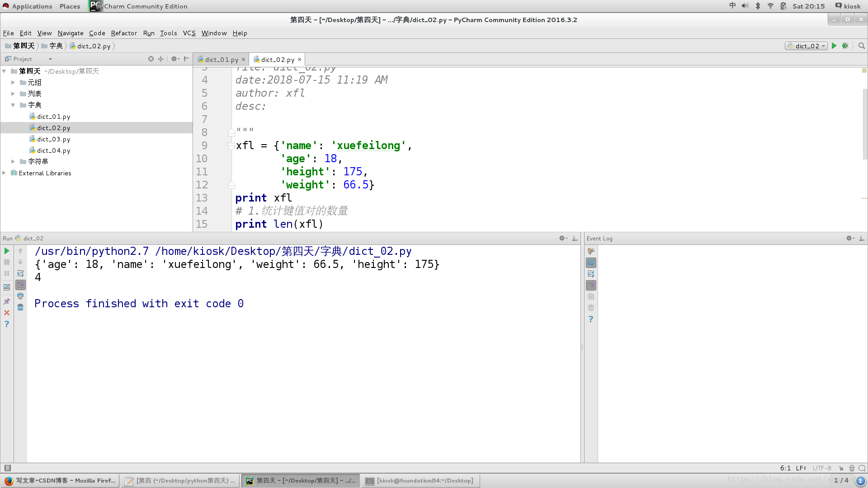The image size is (868, 488).
Task: Click dict_03.py file in Project tree
Action: [53, 139]
